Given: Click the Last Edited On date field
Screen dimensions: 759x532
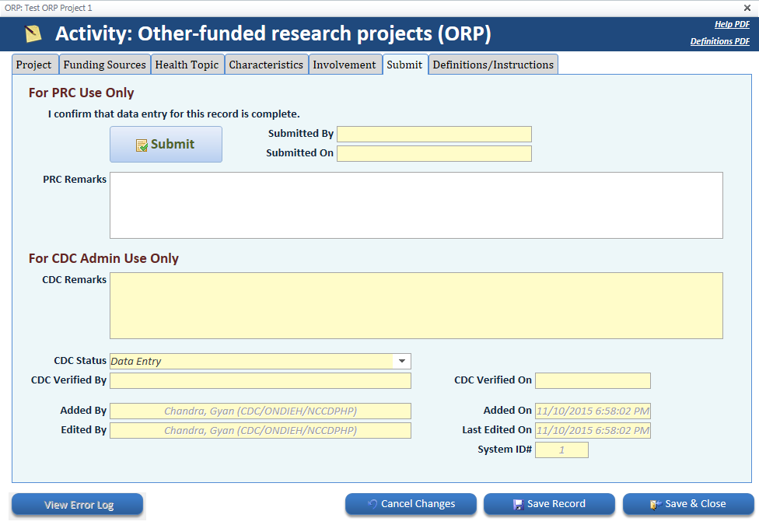Looking at the screenshot, I should pos(593,430).
